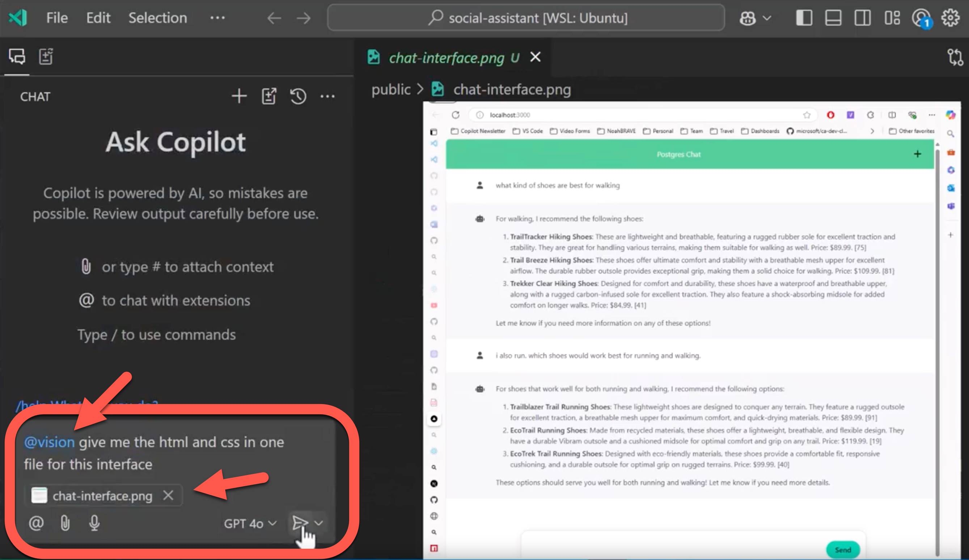The height and width of the screenshot is (560, 969).
Task: Toggle the primary sidebar visibility
Action: pyautogui.click(x=804, y=18)
